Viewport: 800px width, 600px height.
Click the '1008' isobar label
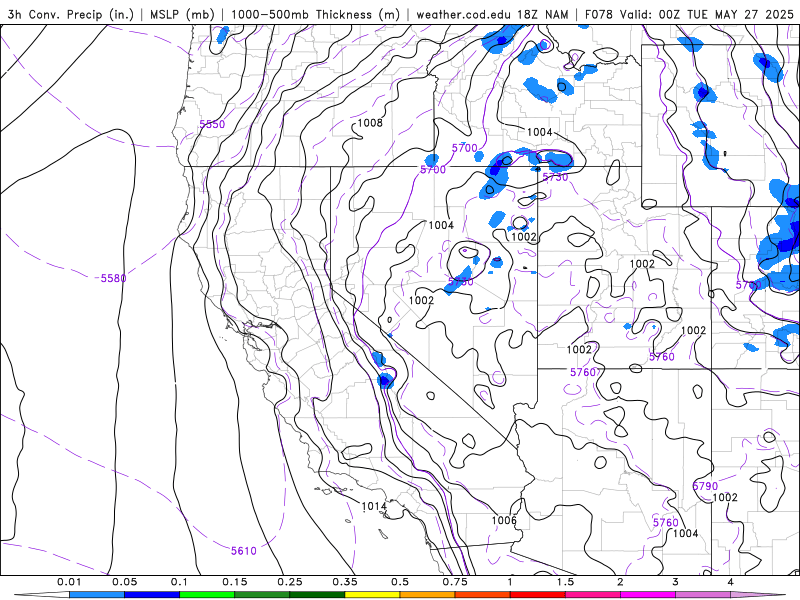tap(370, 122)
